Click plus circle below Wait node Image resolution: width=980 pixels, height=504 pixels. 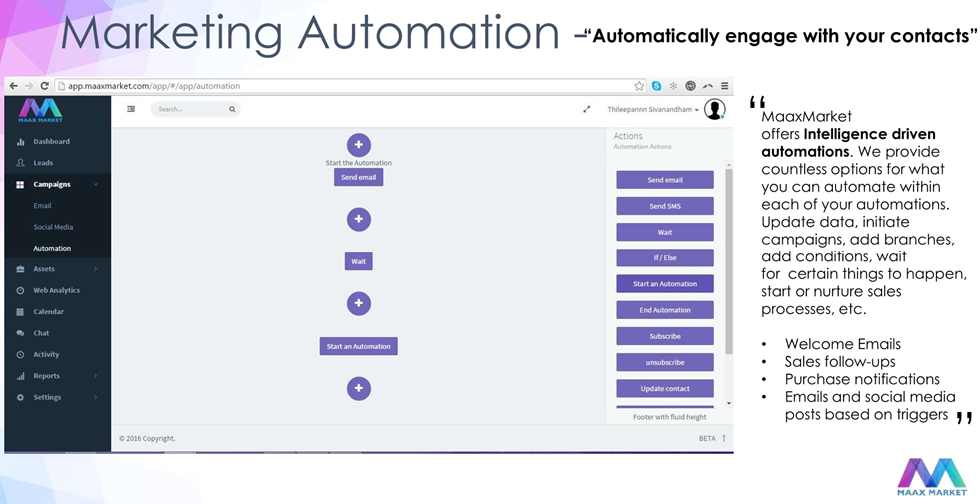coord(358,303)
